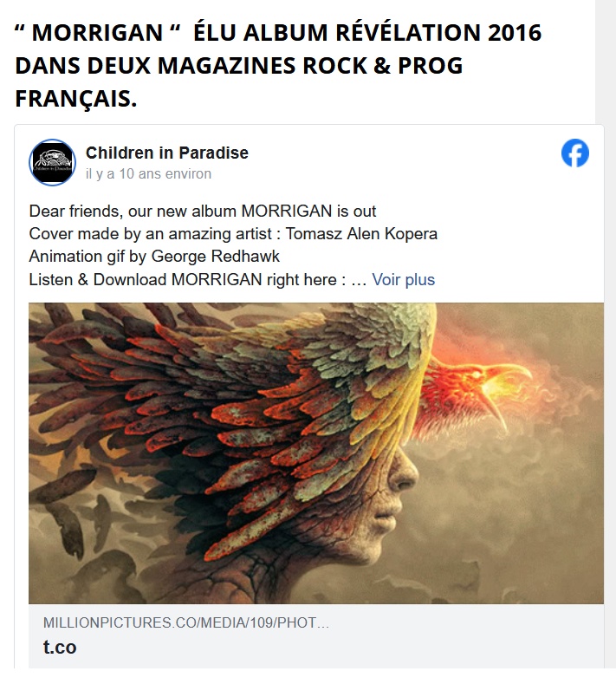Click the Children in Paradise profile avatar
Viewport: 616px width, 684px height.
(52, 162)
